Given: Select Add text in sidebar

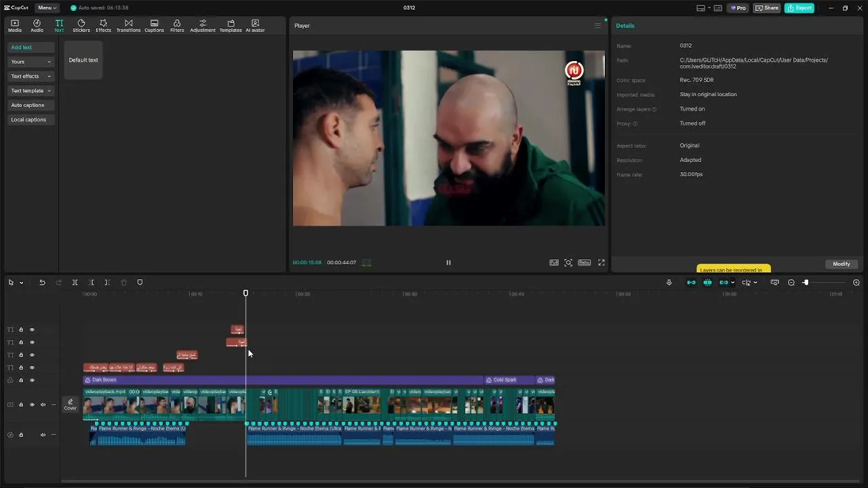Looking at the screenshot, I should (x=31, y=47).
